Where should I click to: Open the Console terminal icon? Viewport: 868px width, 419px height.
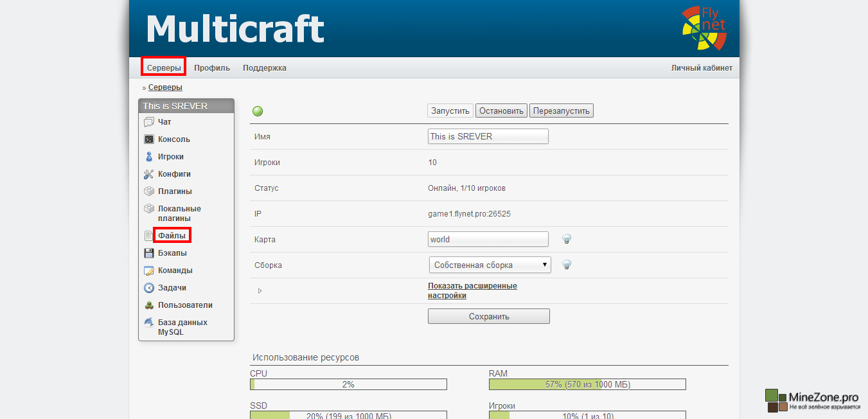[x=148, y=139]
